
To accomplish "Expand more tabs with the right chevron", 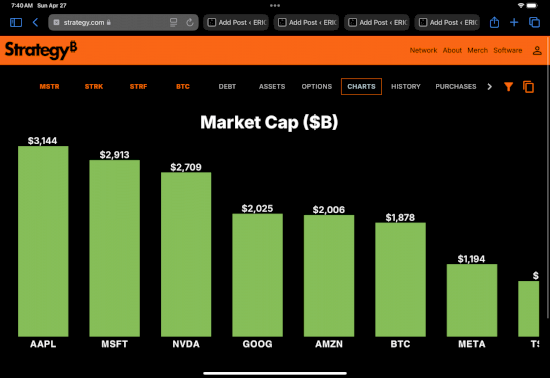I will 489,87.
